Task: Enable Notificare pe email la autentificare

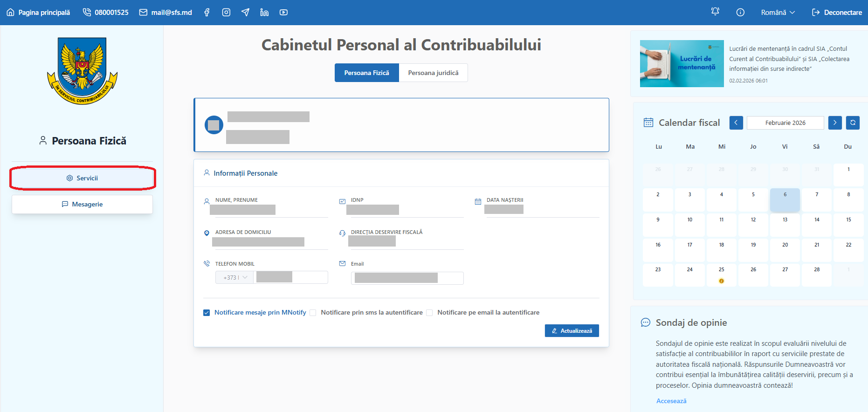Action: pos(429,313)
